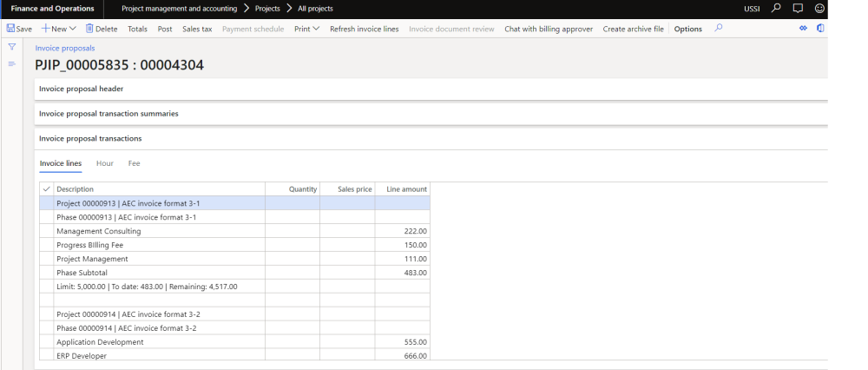Viewport: 868px width, 370px height.
Task: Expand Invoice proposal transaction summaries section
Action: [x=431, y=114]
